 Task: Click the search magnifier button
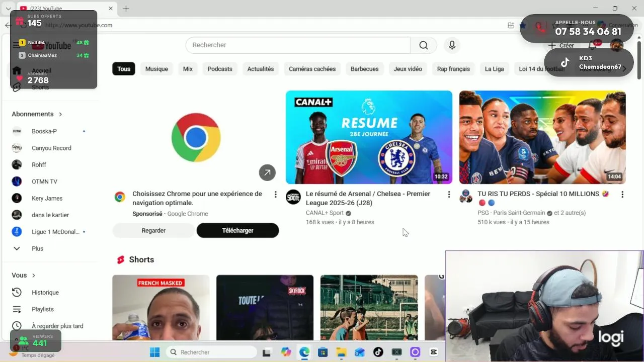click(424, 45)
